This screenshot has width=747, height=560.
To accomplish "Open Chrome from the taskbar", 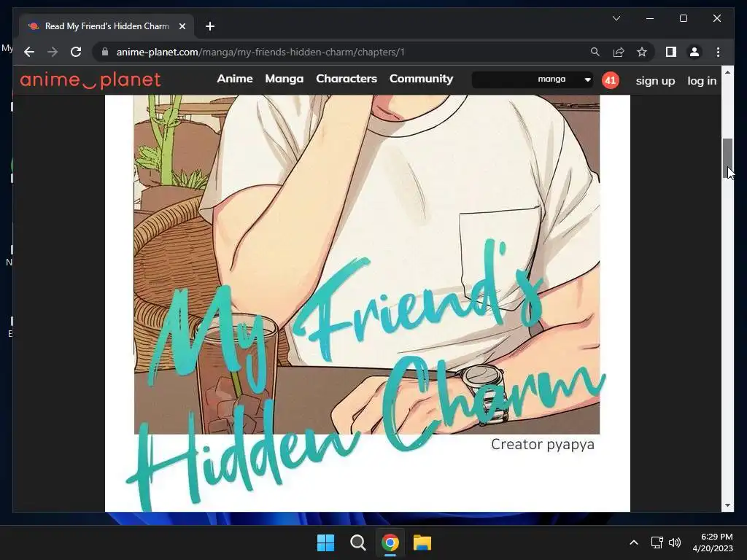I will pyautogui.click(x=390, y=542).
